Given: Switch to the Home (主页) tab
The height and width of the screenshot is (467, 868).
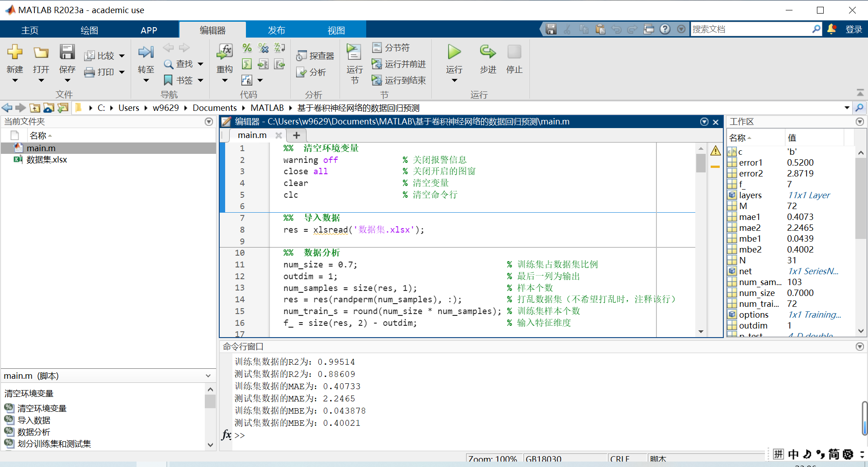Looking at the screenshot, I should click(x=30, y=30).
